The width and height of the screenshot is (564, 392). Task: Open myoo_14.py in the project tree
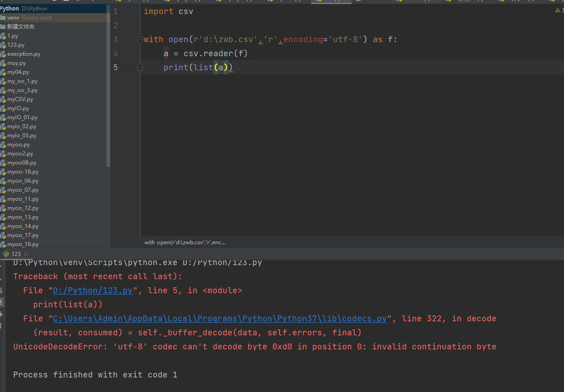click(x=23, y=226)
